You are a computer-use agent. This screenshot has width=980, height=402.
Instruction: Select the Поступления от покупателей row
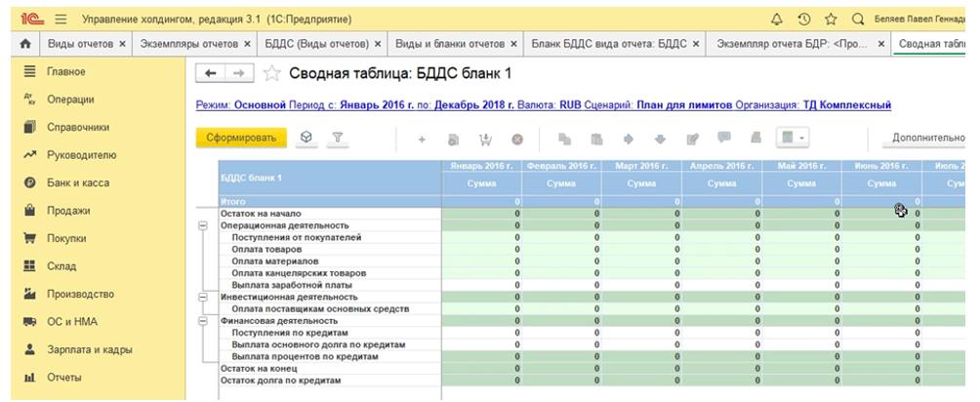coord(330,237)
